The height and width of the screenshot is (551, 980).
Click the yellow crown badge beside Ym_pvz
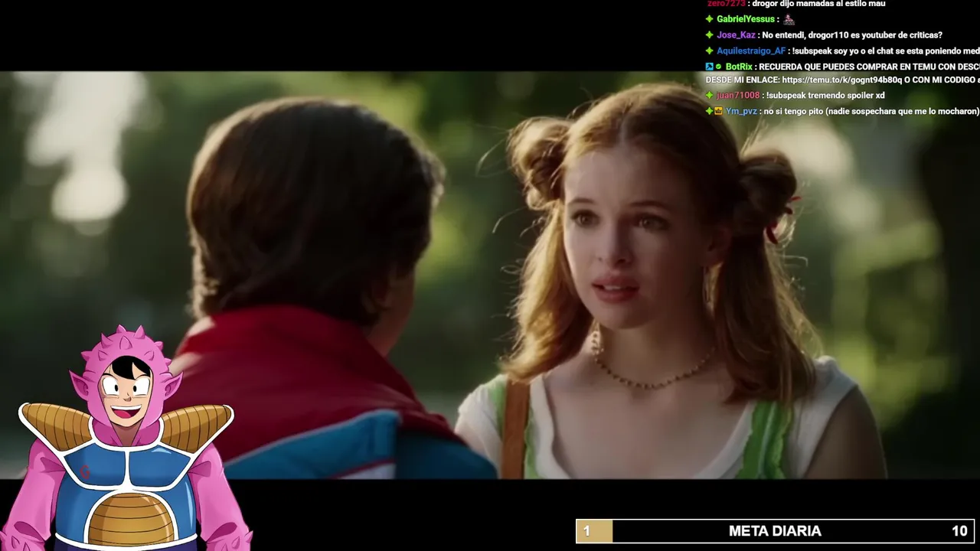[x=719, y=111]
